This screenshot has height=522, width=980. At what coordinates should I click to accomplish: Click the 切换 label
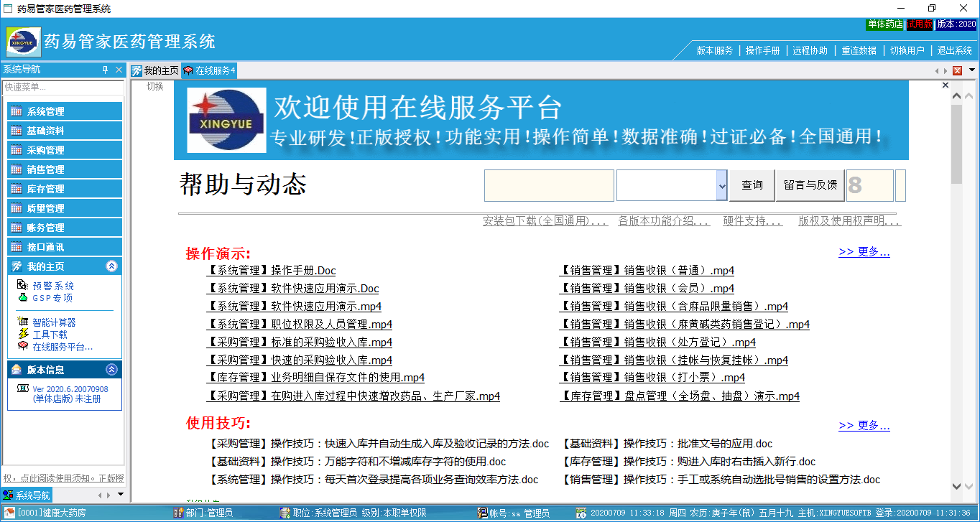(155, 86)
